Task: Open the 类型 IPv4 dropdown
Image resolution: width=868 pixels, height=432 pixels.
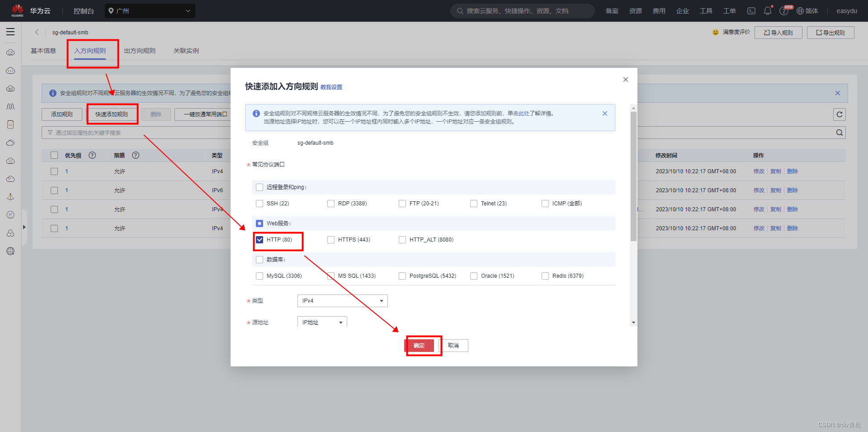Action: (343, 301)
